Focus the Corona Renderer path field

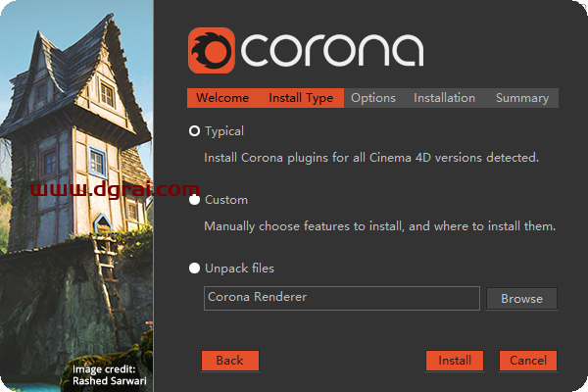click(342, 298)
